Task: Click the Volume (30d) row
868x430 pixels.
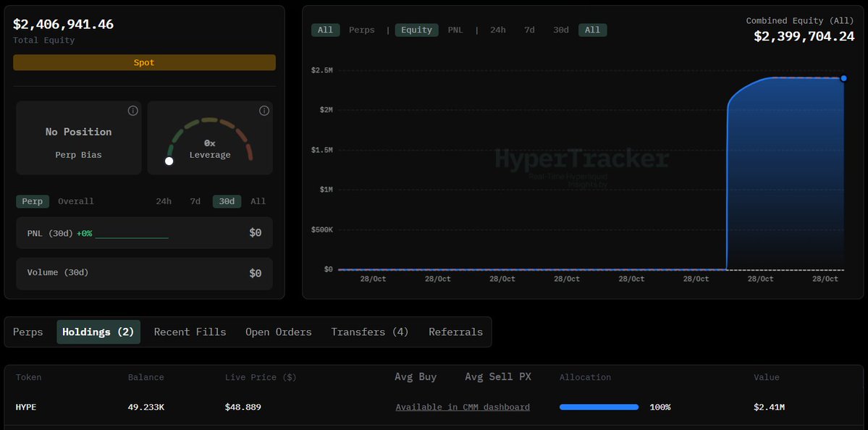Action: [144, 274]
